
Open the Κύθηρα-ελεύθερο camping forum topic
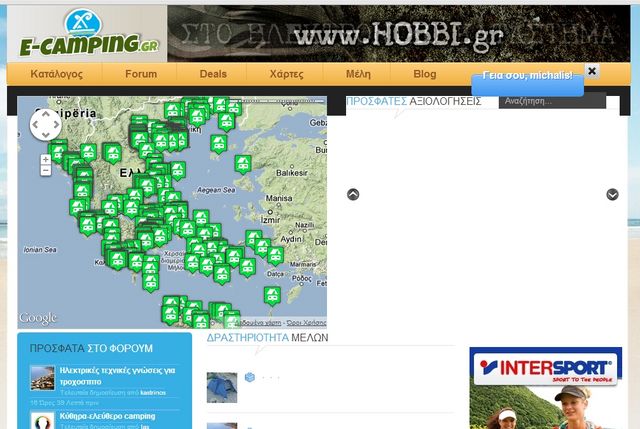point(107,415)
